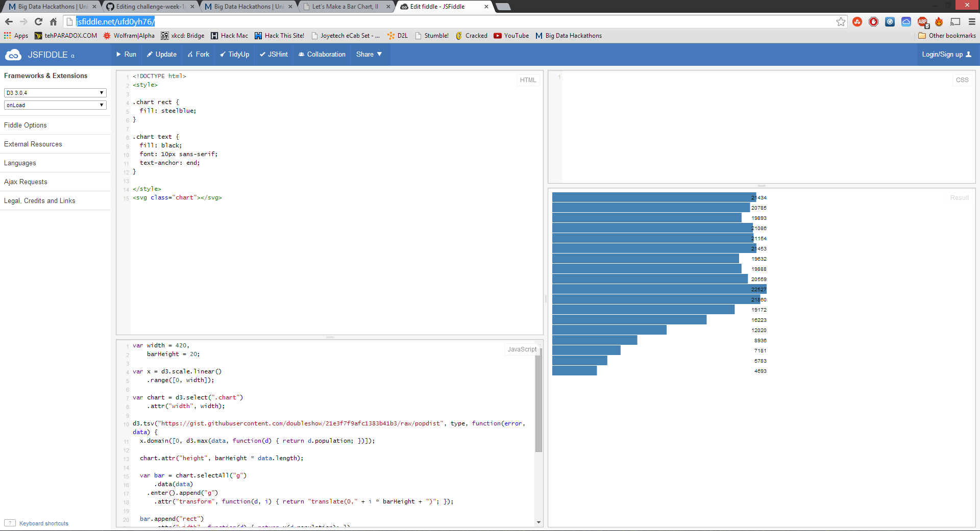Expand the Languages section
Screen dimensions: 980x531
coord(55,163)
